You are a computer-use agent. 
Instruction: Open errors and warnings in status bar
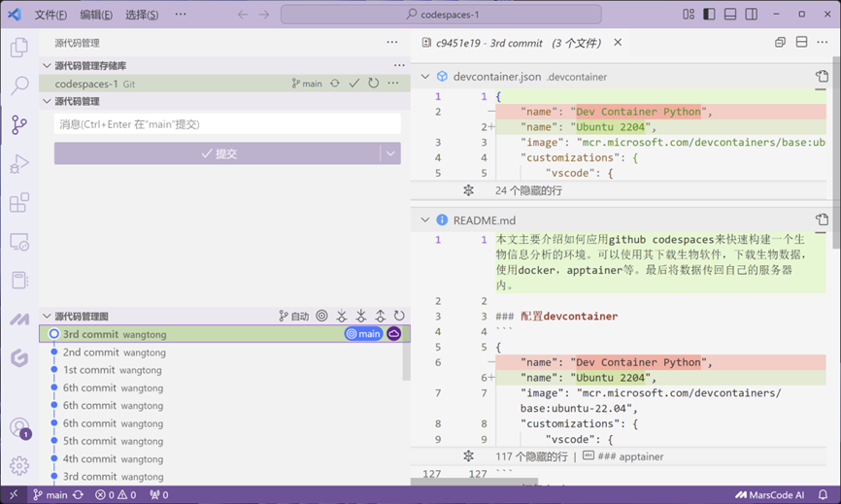coord(116,495)
